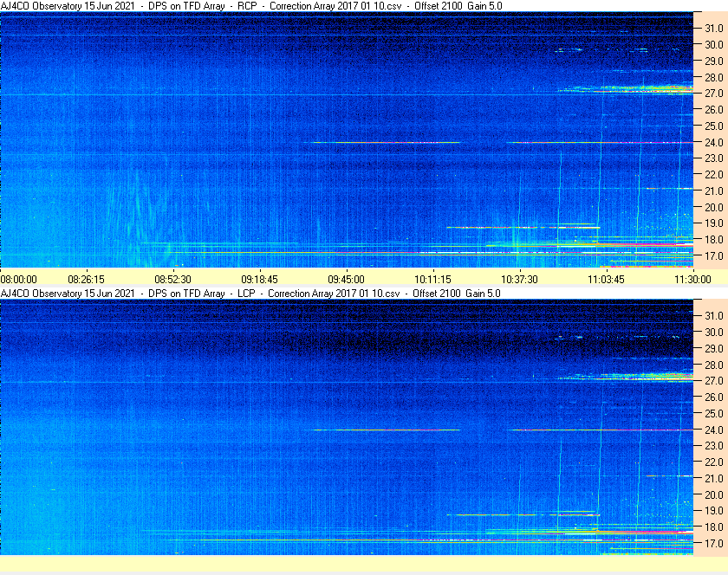Select the 30.0 frequency tick on LCP panel

tap(713, 332)
